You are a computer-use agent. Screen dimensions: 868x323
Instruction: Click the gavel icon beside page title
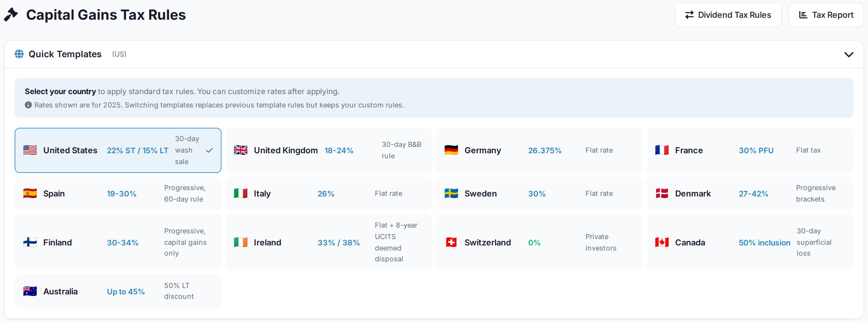(11, 15)
